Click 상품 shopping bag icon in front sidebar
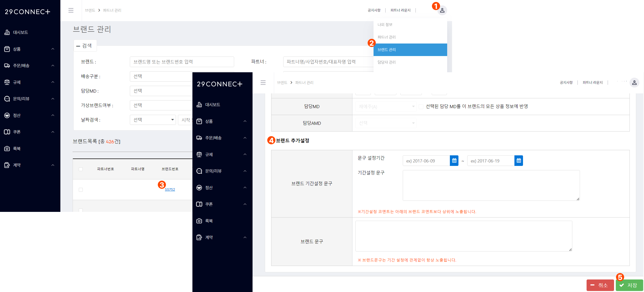644x292 pixels. [x=199, y=121]
